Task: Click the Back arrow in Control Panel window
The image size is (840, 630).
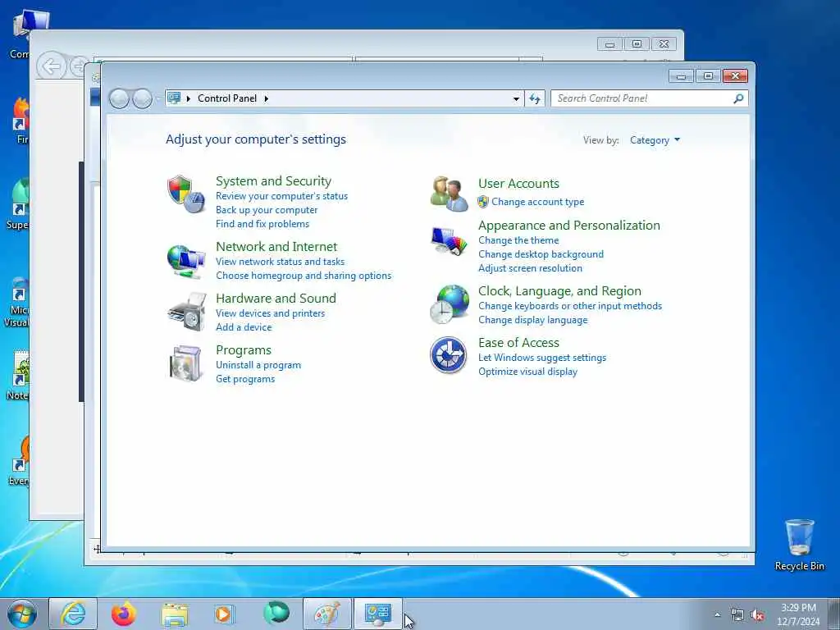Action: tap(119, 98)
